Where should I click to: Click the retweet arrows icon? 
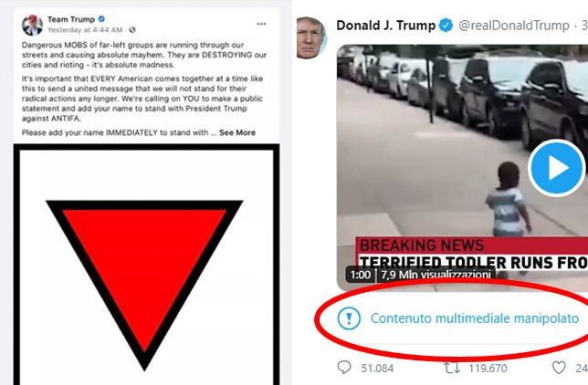pos(452,368)
